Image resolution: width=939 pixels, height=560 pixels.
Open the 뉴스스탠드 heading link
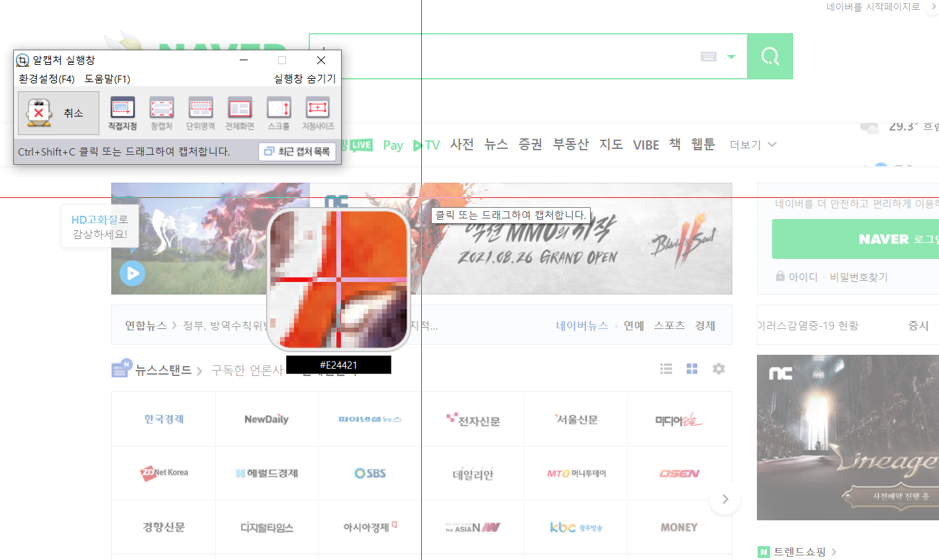click(x=164, y=370)
